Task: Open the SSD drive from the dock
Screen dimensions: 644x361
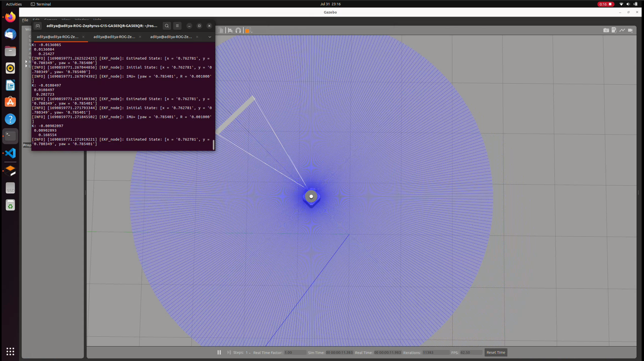Action: [10, 188]
